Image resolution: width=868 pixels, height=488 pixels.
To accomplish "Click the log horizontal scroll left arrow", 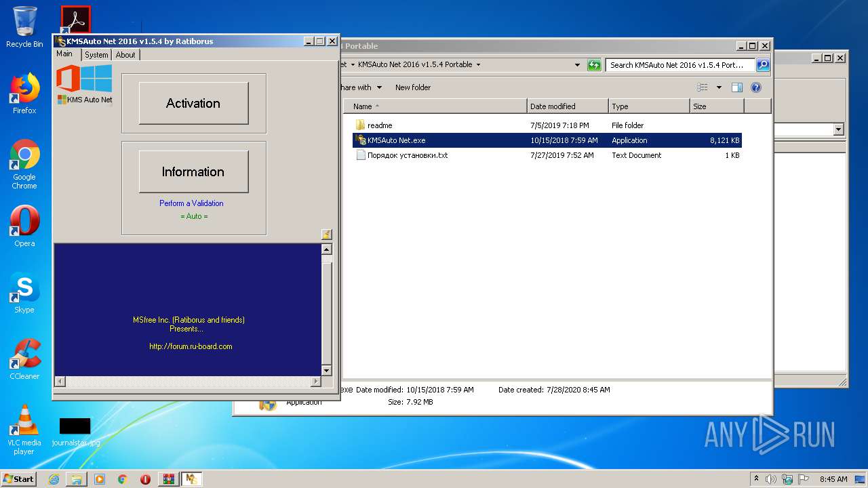I will click(60, 382).
